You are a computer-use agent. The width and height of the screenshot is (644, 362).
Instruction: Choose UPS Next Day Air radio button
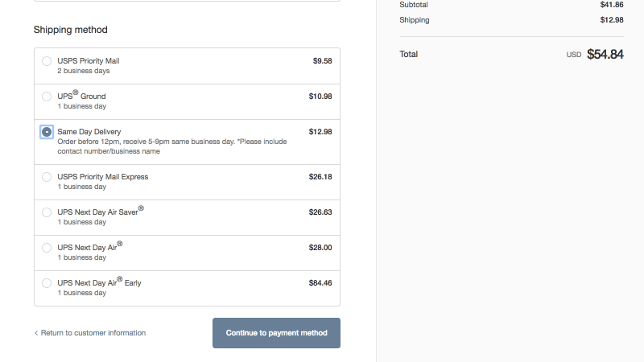(x=47, y=248)
